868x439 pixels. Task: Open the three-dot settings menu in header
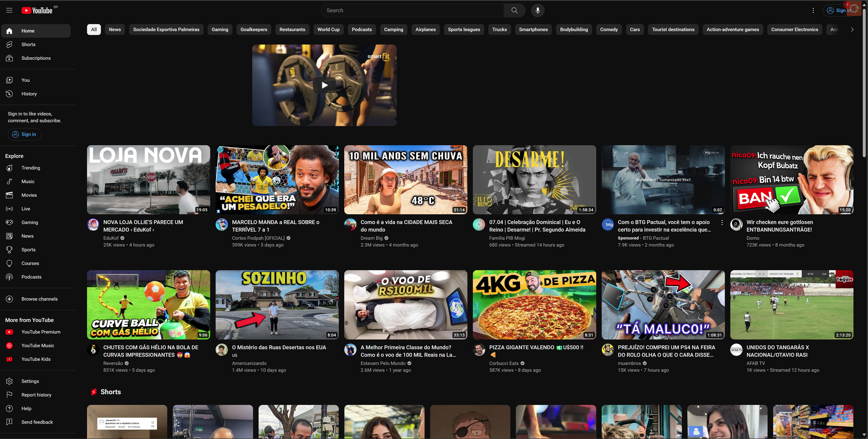click(x=813, y=11)
